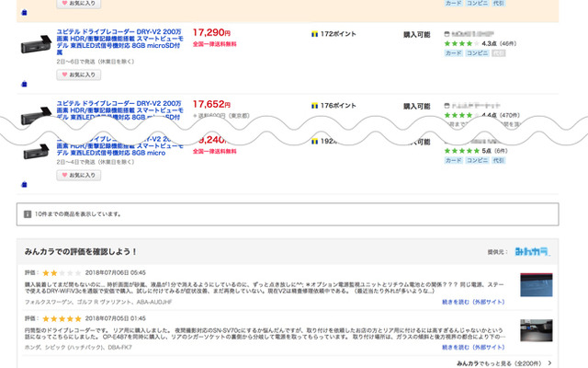Click the store icon above the 4.4点 rating

click(x=447, y=106)
